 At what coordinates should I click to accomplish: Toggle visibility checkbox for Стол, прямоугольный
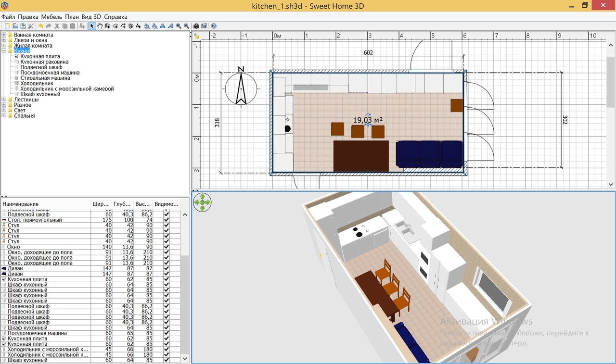click(x=167, y=220)
